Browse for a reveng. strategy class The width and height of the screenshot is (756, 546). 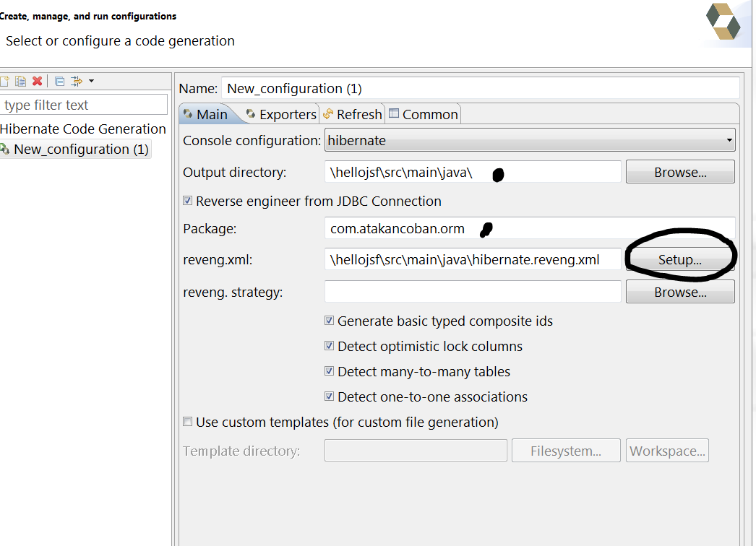(680, 292)
